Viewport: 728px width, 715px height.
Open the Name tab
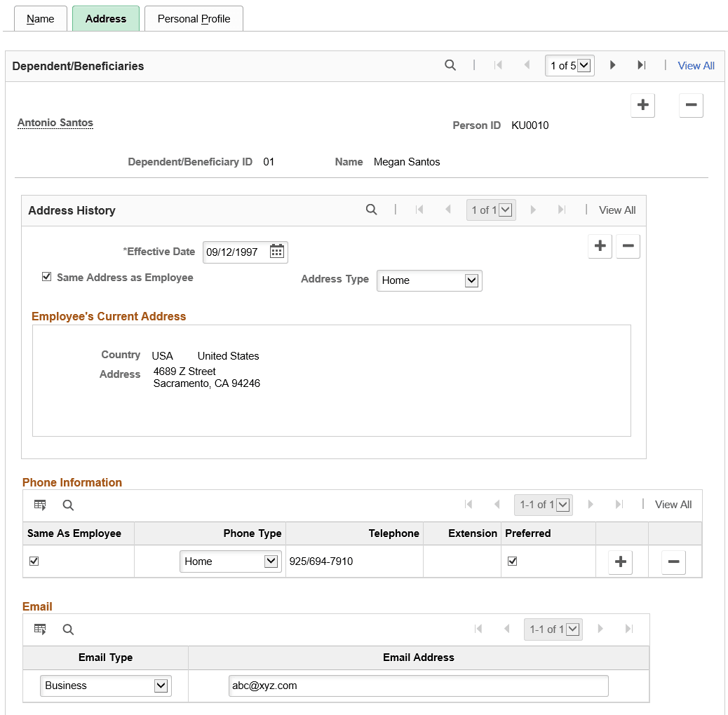tap(40, 18)
